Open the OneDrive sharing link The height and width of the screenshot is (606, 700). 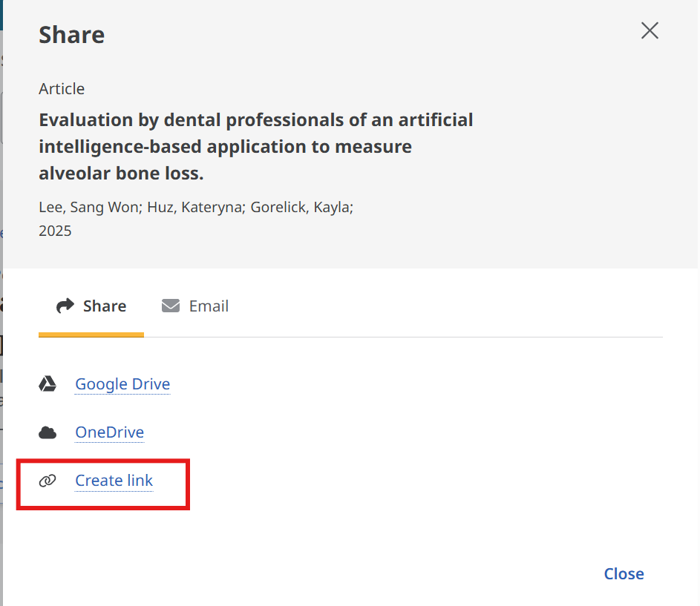click(x=109, y=432)
